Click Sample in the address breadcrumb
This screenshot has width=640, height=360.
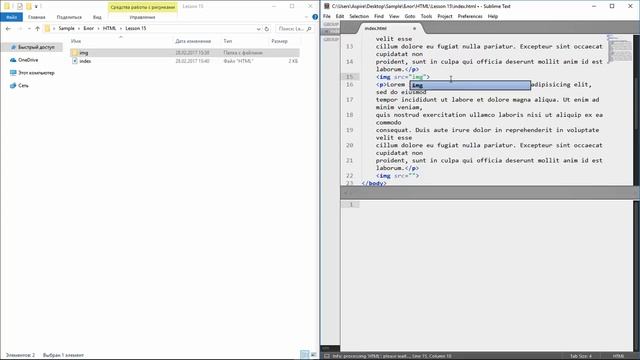tap(67, 29)
